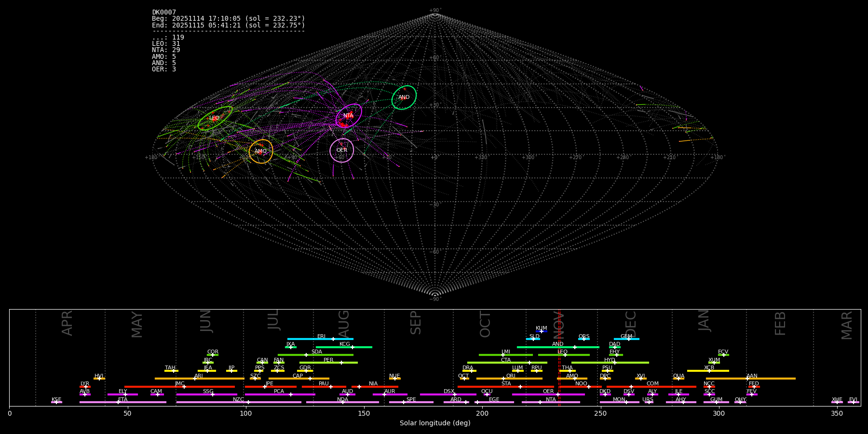Click the 'NTA: 29' legend entry
Image resolution: width=868 pixels, height=434 pixels.
[x=166, y=50]
